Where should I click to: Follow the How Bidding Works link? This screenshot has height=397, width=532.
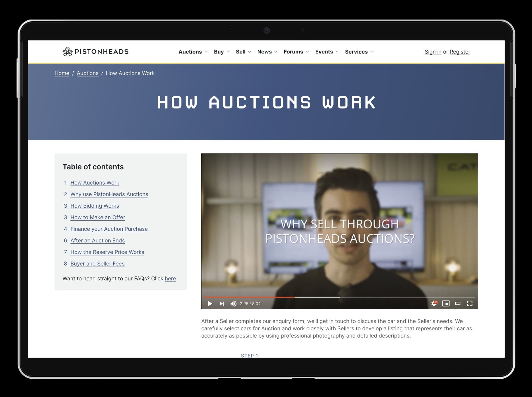[x=94, y=206]
